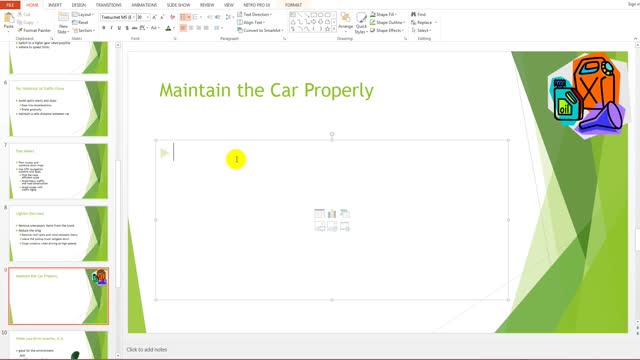Switch to the DESIGN tab

(x=79, y=5)
